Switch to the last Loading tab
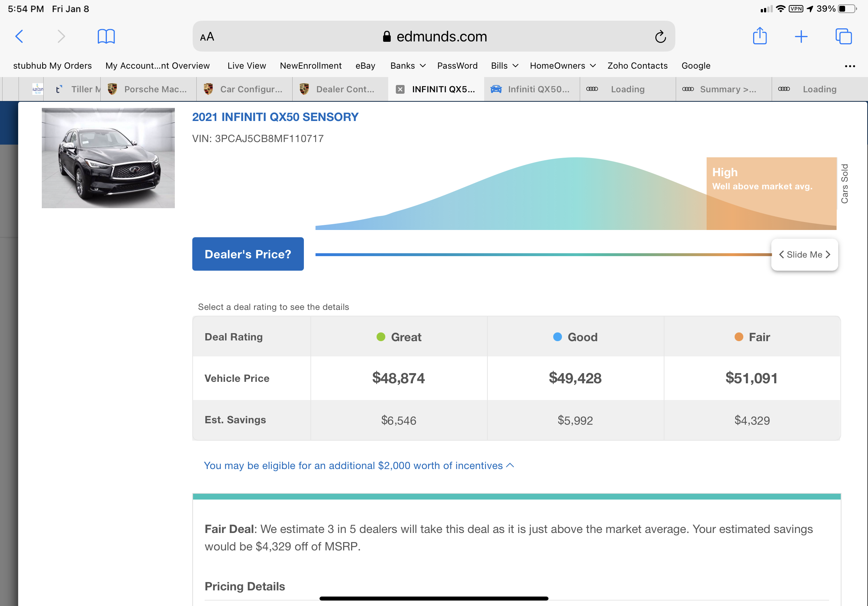Viewport: 868px width, 606px height. pos(819,89)
